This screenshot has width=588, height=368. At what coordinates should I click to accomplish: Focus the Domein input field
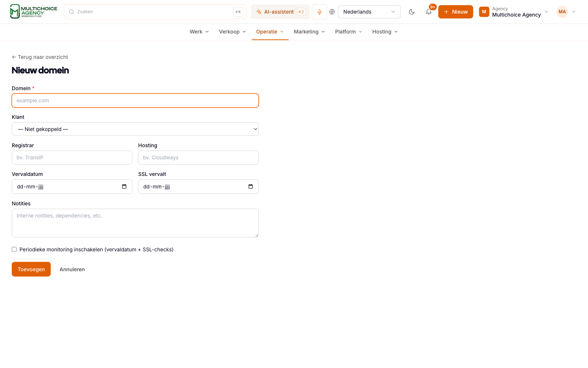tap(135, 100)
